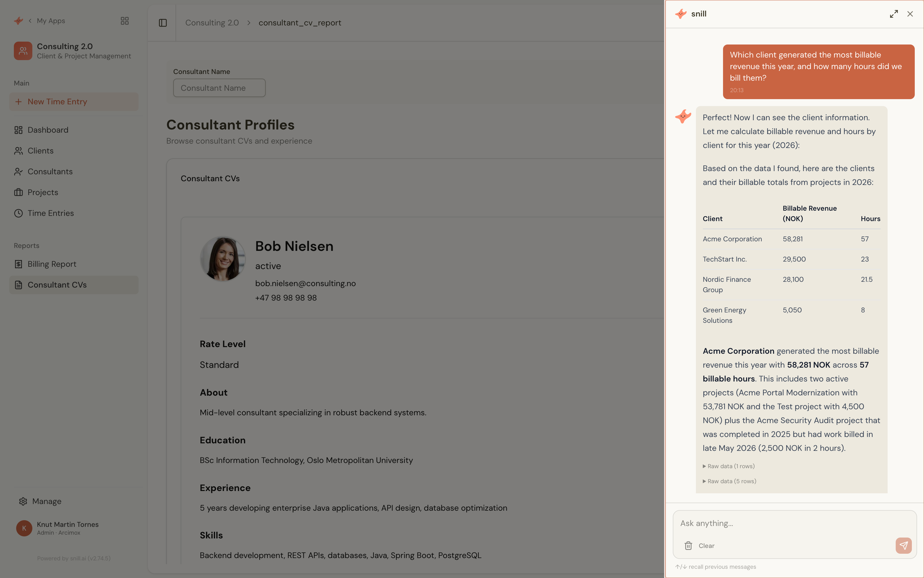The image size is (924, 578).
Task: Expand the snill chat panel
Action: click(894, 14)
